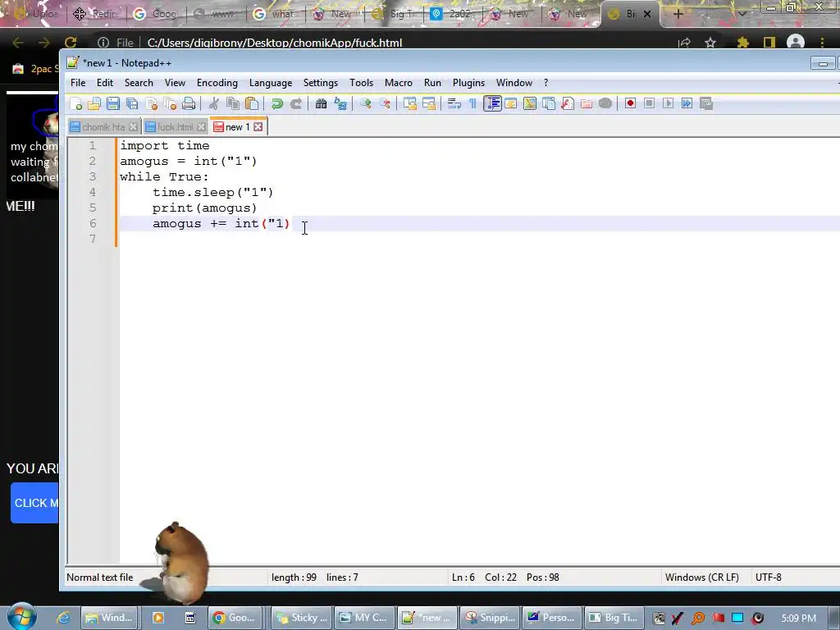
Task: Open the Macro menu
Action: point(399,83)
